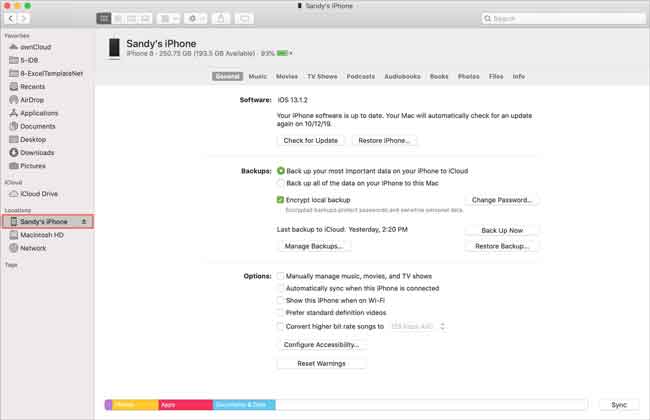Switch to the Music tab
The width and height of the screenshot is (650, 420).
point(257,76)
